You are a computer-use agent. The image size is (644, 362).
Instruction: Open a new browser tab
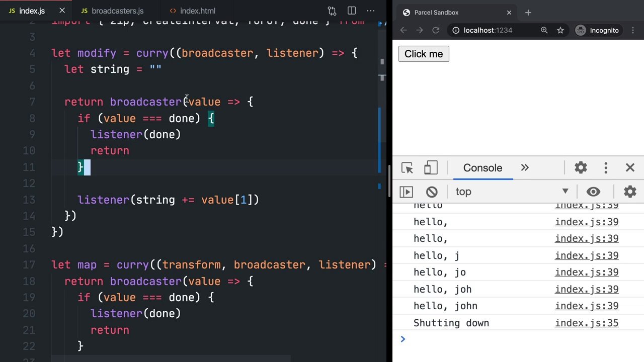pos(528,12)
